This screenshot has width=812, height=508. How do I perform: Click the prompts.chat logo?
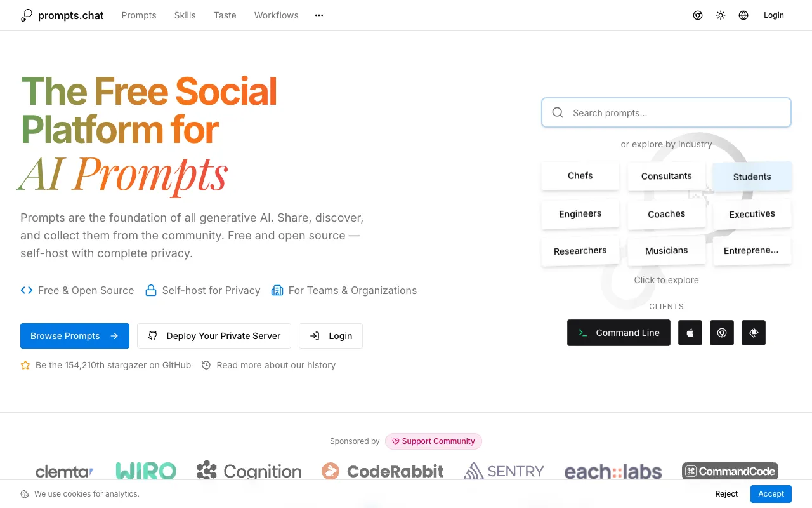coord(62,15)
